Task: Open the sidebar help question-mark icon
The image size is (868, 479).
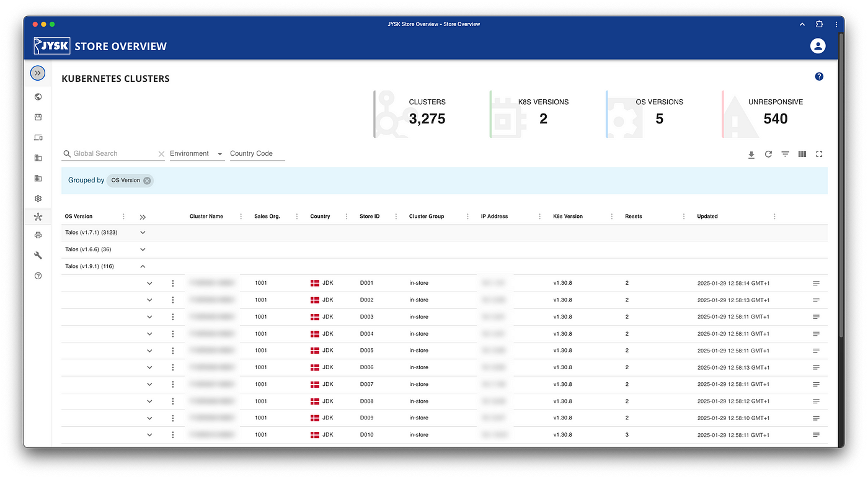Action: point(38,275)
